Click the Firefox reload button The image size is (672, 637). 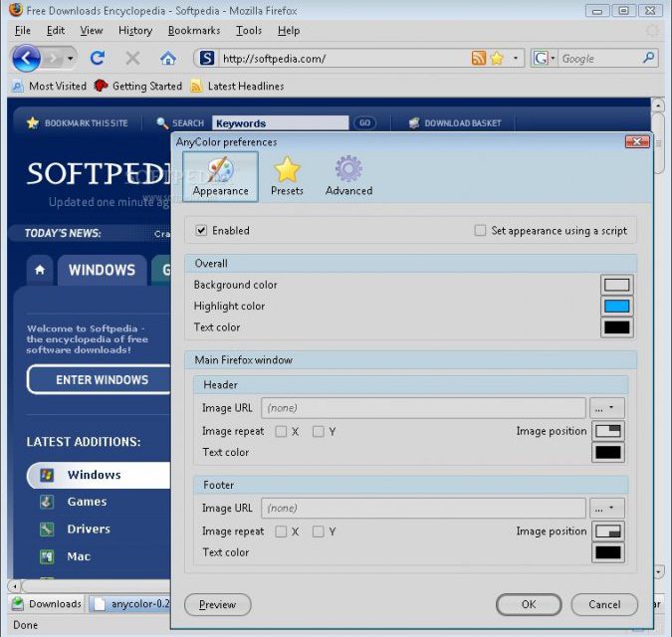pyautogui.click(x=98, y=59)
